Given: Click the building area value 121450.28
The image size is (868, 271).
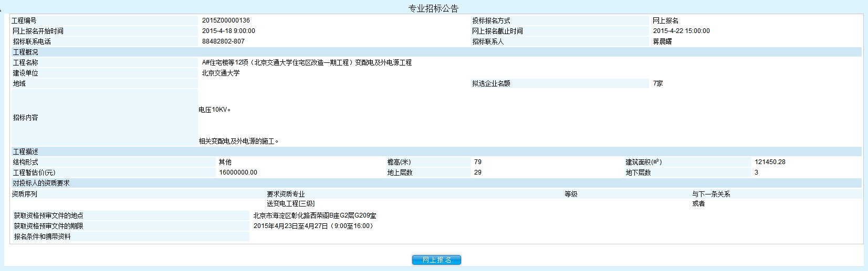Looking at the screenshot, I should point(770,162).
